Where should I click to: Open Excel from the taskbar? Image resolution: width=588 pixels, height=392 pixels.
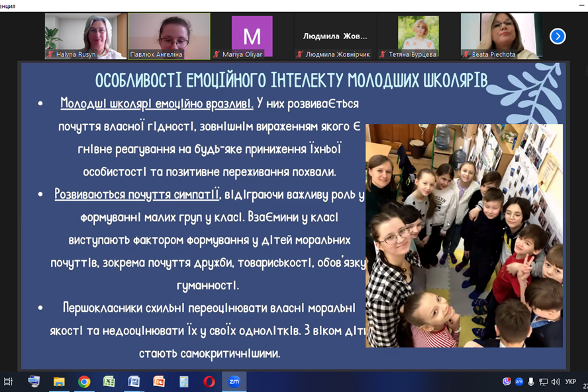109,381
